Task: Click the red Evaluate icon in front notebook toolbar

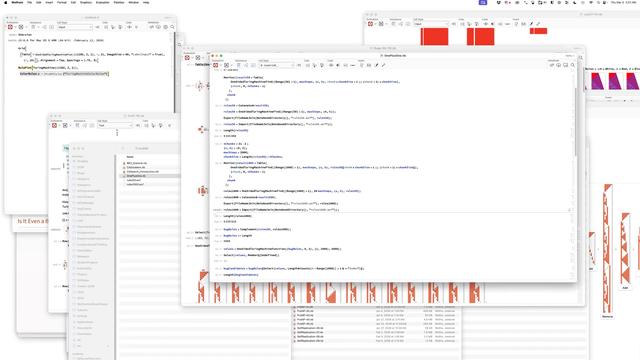Action: pyautogui.click(x=216, y=65)
